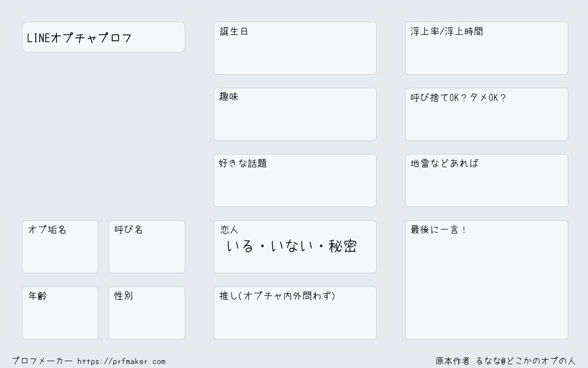Click the 趣味 hobby field
588x368 pixels.
(295, 114)
